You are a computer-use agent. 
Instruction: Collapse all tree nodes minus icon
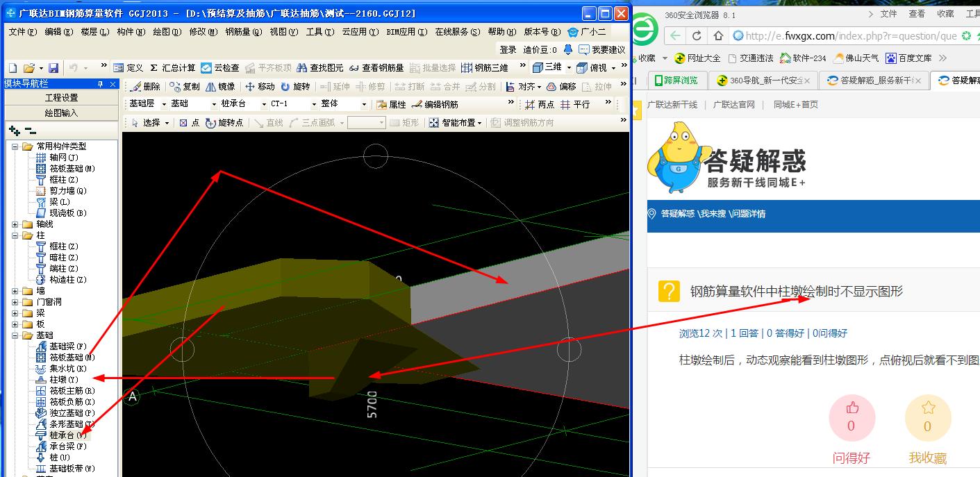click(x=30, y=131)
